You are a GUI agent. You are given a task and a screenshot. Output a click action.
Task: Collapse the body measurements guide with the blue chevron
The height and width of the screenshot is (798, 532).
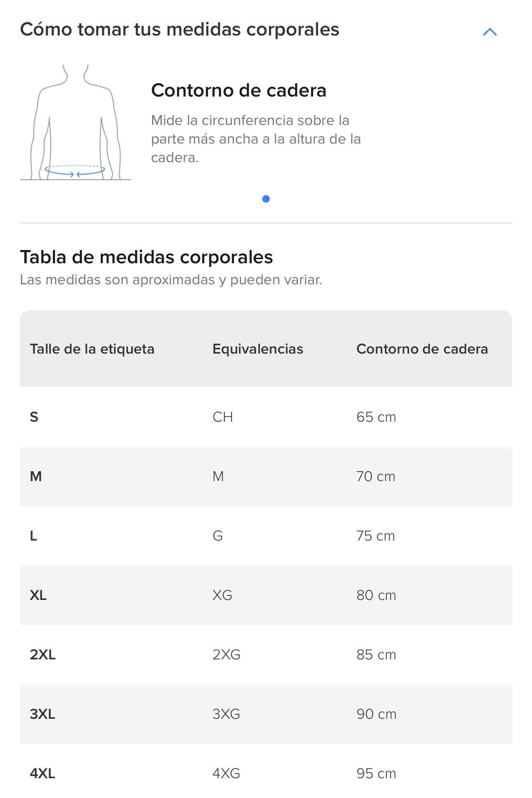[490, 32]
